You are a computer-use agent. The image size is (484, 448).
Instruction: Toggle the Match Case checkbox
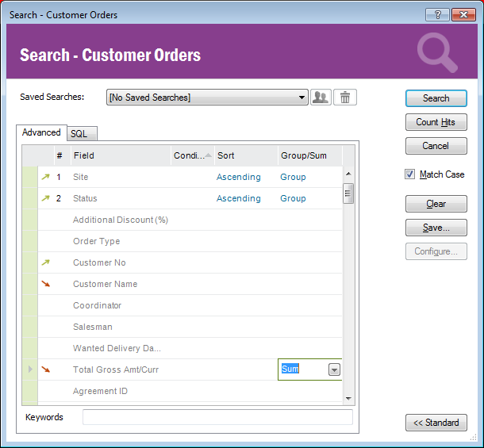410,174
